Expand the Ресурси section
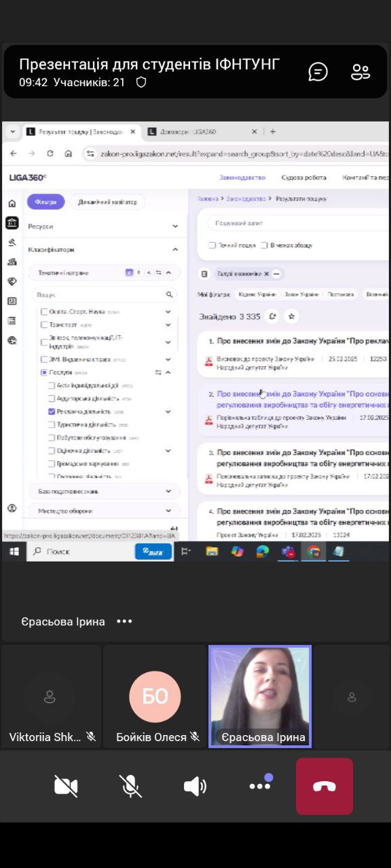The image size is (391, 868). [174, 226]
